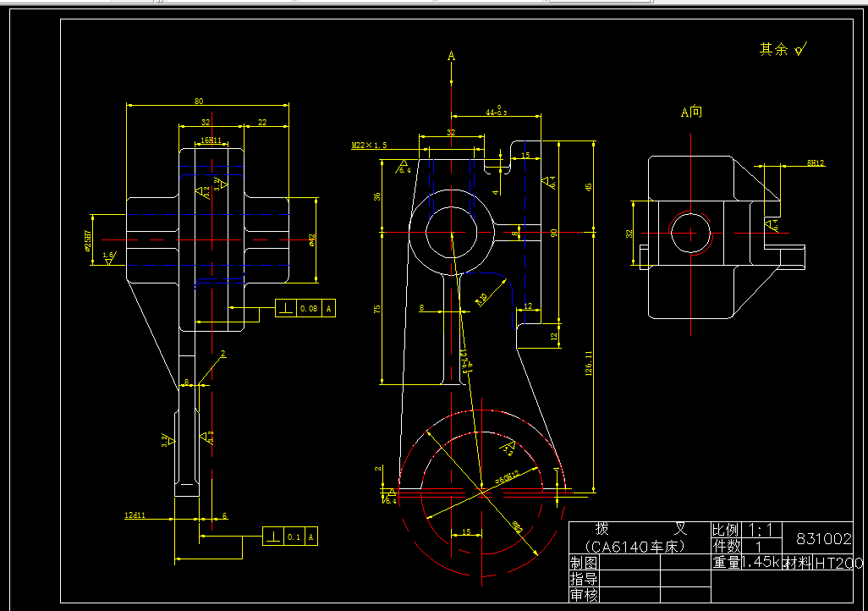Select drawing number "831002"
This screenshot has height=611, width=868.
[824, 538]
